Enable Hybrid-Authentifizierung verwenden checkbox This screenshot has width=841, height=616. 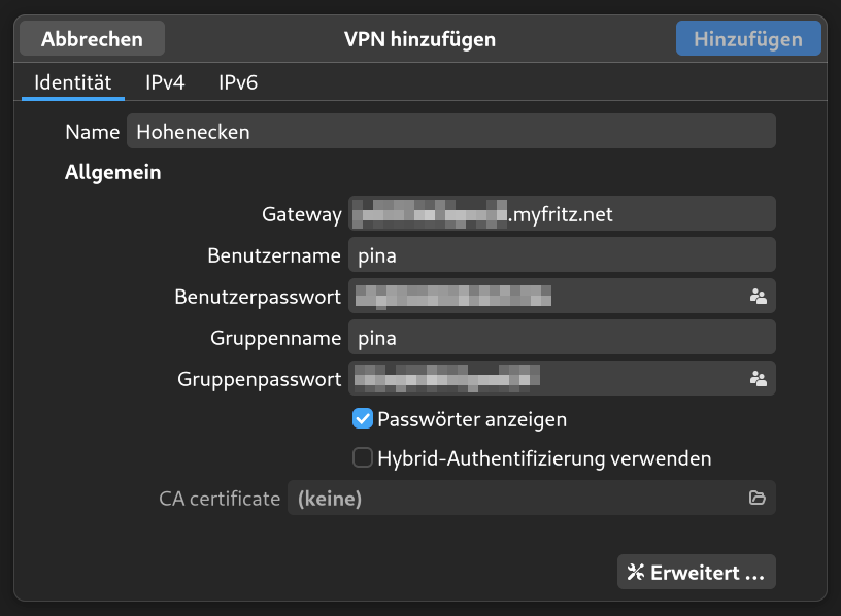362,457
